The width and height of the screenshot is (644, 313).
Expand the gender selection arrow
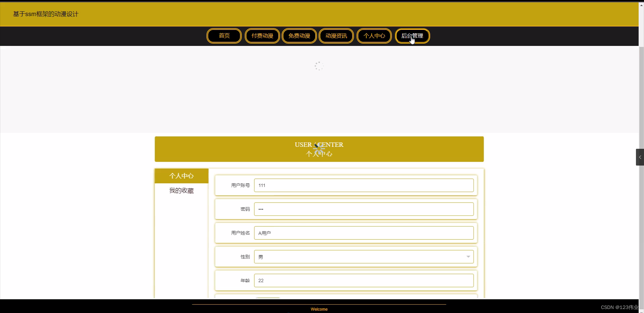(468, 256)
